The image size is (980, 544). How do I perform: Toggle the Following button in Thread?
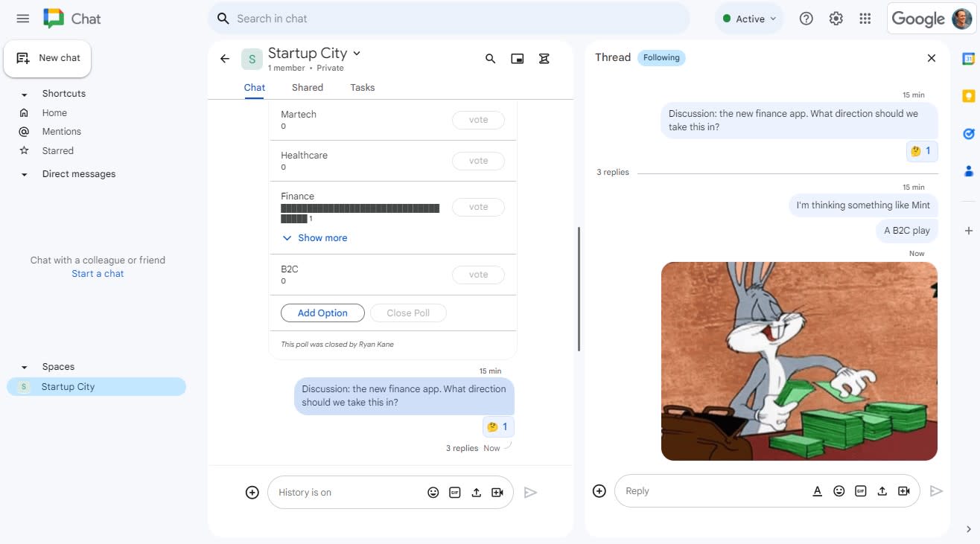[661, 57]
